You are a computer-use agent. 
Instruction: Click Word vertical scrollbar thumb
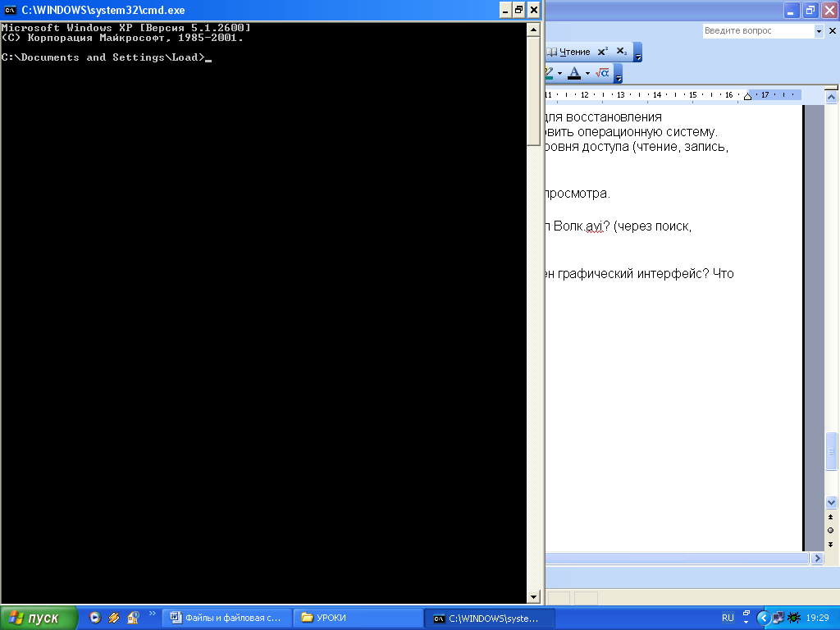pyautogui.click(x=831, y=451)
